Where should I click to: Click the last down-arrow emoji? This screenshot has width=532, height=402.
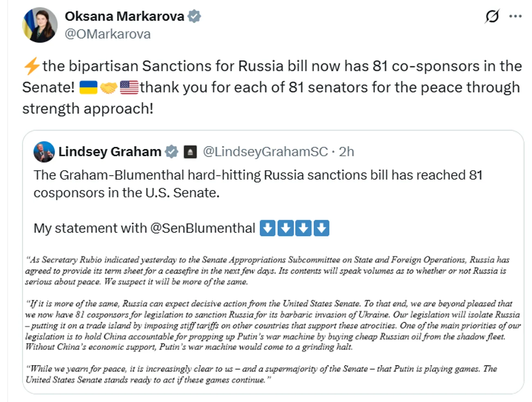[322, 228]
